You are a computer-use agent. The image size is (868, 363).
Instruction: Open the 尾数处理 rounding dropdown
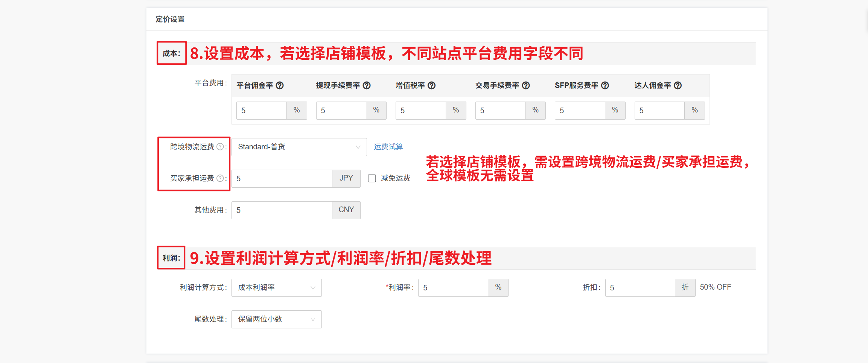point(276,319)
